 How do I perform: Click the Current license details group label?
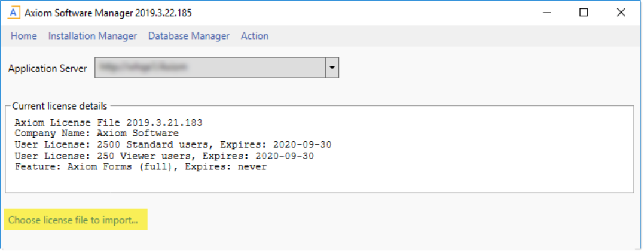pos(60,106)
